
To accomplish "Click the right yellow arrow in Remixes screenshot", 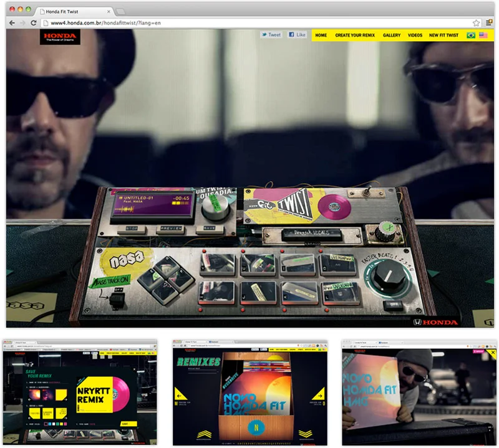I will click(x=319, y=394).
